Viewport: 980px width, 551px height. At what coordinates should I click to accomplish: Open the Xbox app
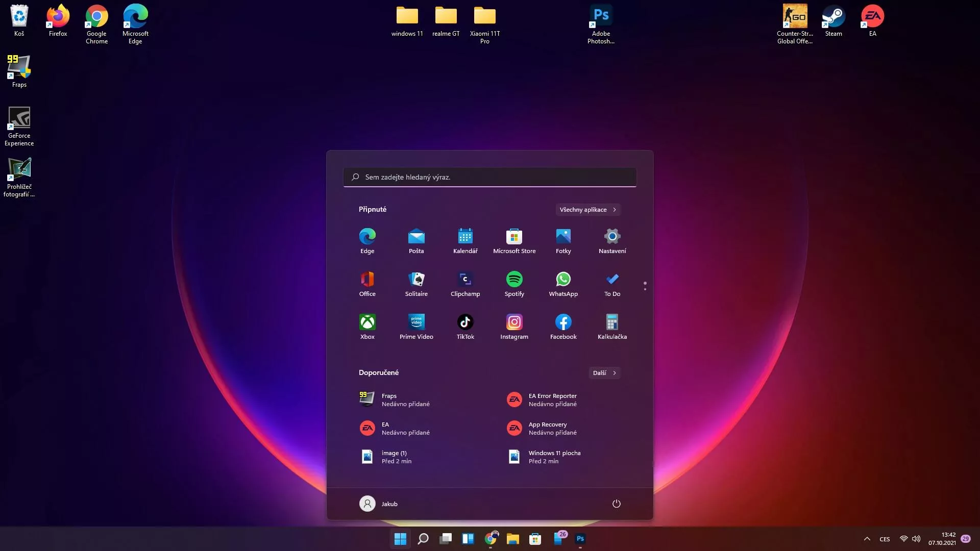(367, 327)
